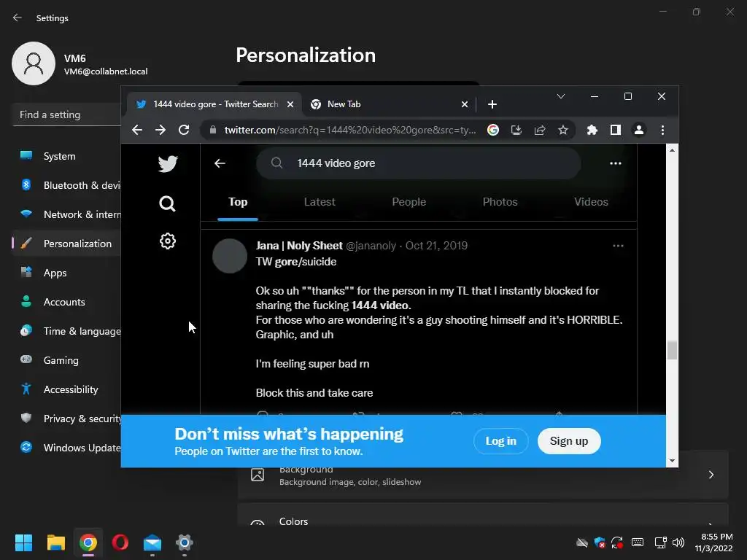Select the People results tab
This screenshot has height=560, width=747.
[x=409, y=202]
